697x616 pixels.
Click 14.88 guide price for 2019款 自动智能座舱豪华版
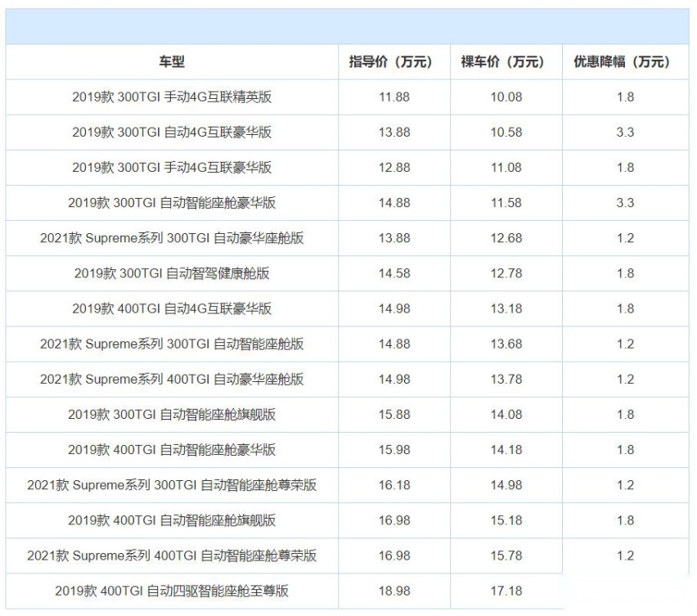(394, 203)
